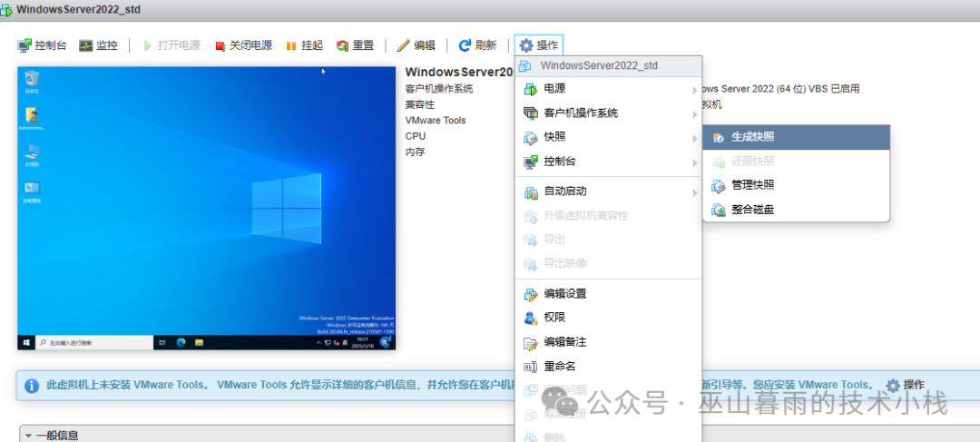The height and width of the screenshot is (442, 980).
Task: Click the red 关闭电源 power off icon
Action: click(x=220, y=45)
